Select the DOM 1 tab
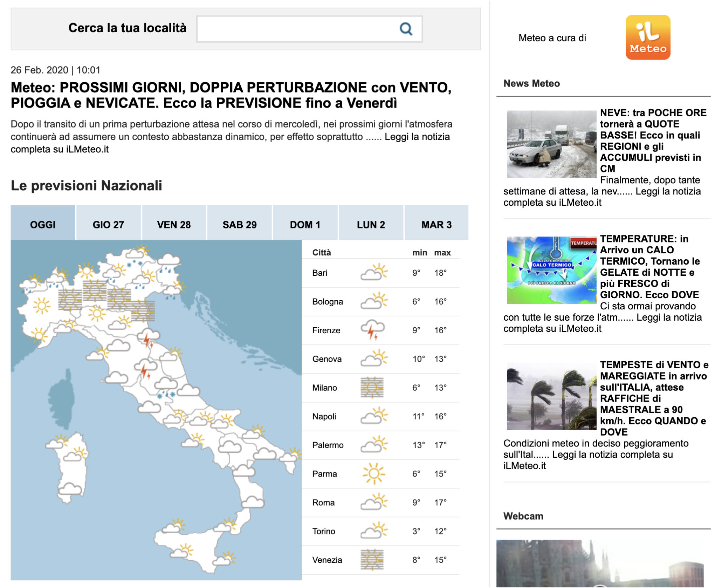This screenshot has width=715, height=588. pos(305,224)
